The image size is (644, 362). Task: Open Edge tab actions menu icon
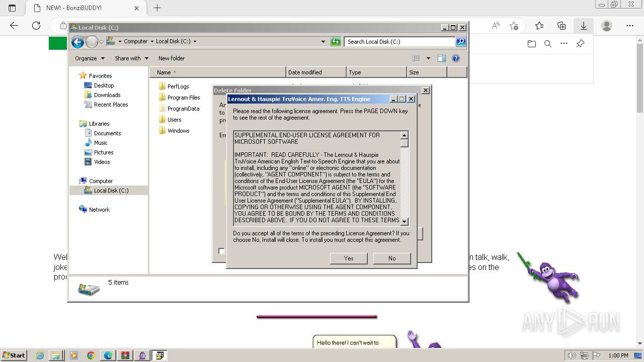tap(12, 8)
